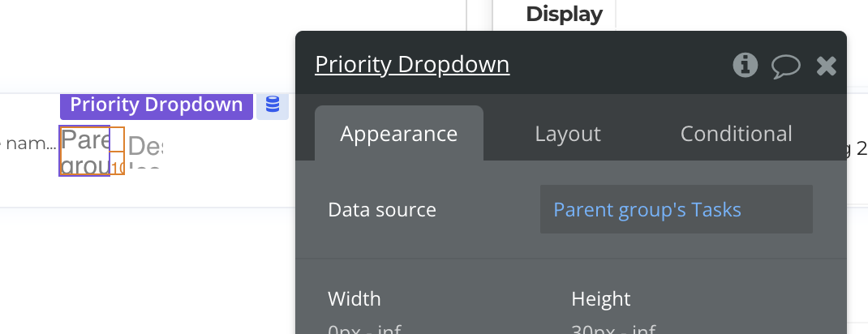Click the Width label in the editor
868x334 pixels.
355,299
